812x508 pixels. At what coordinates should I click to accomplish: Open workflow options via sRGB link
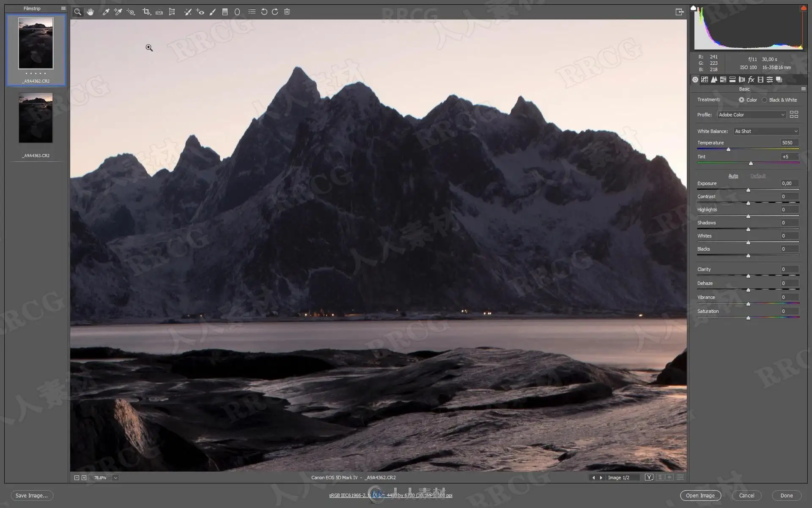390,495
